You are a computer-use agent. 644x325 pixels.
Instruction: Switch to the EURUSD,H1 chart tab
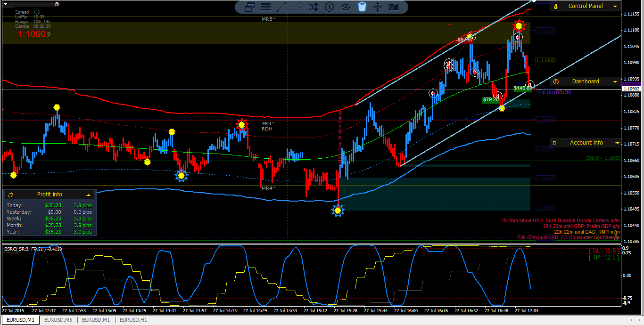pos(133,320)
